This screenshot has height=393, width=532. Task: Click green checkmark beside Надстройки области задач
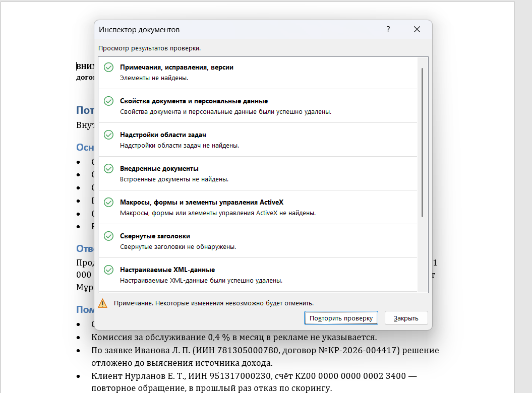(108, 135)
